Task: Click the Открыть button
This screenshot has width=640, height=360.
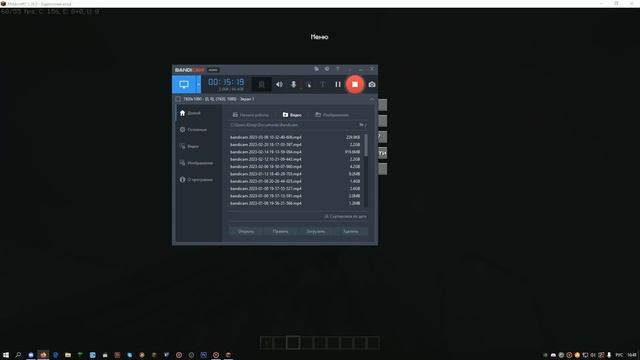Action: coord(246,231)
